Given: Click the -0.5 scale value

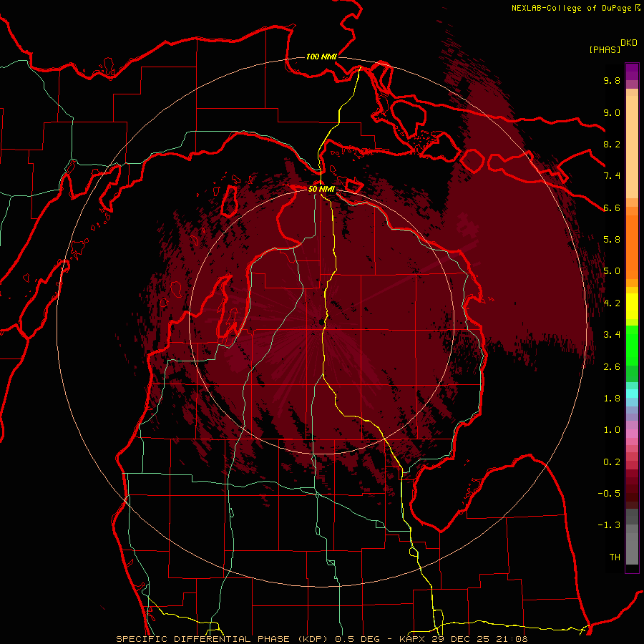Looking at the screenshot, I should click(609, 494).
